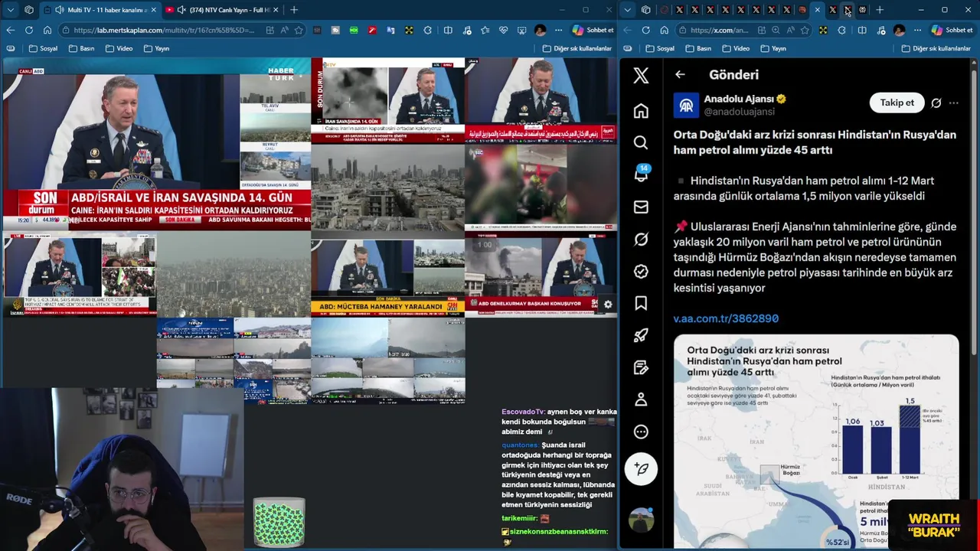The width and height of the screenshot is (980, 551).
Task: Follow Anadolu Ajansı with Takip et
Action: point(897,103)
